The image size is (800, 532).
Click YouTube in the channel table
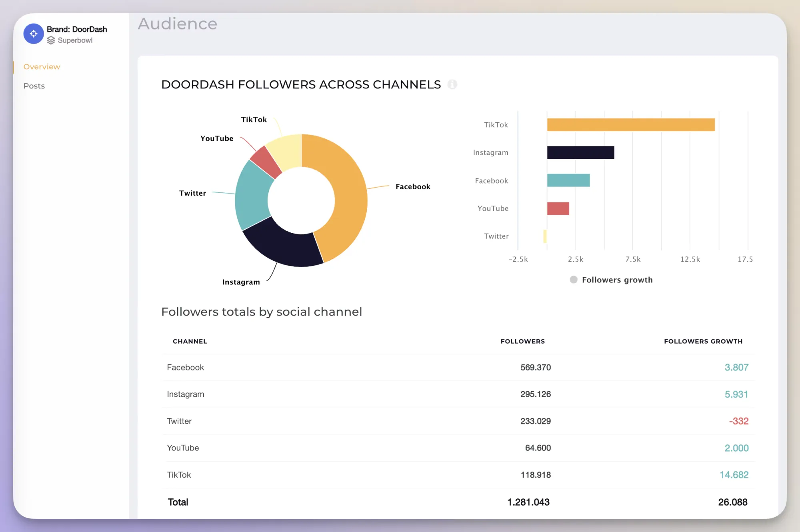pyautogui.click(x=183, y=448)
